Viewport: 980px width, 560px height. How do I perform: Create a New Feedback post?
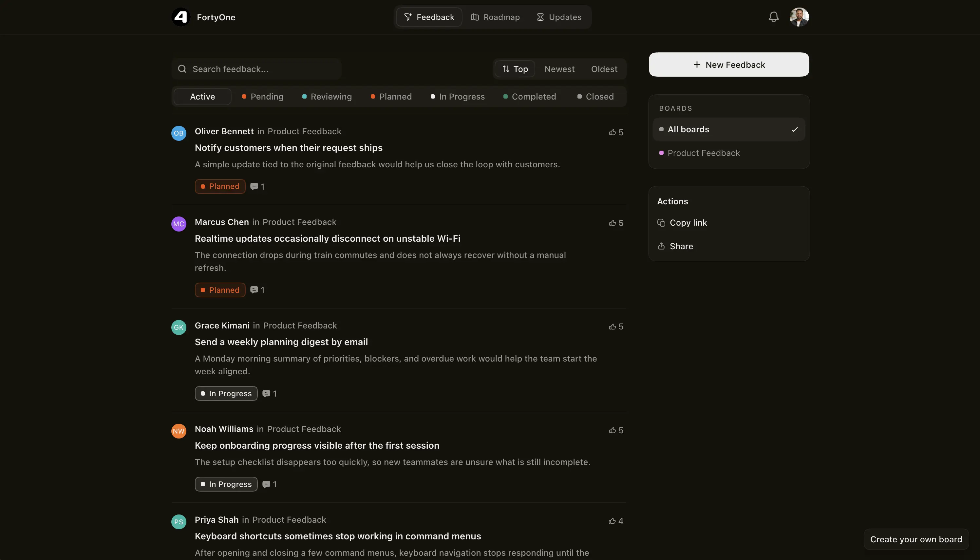[x=729, y=65]
